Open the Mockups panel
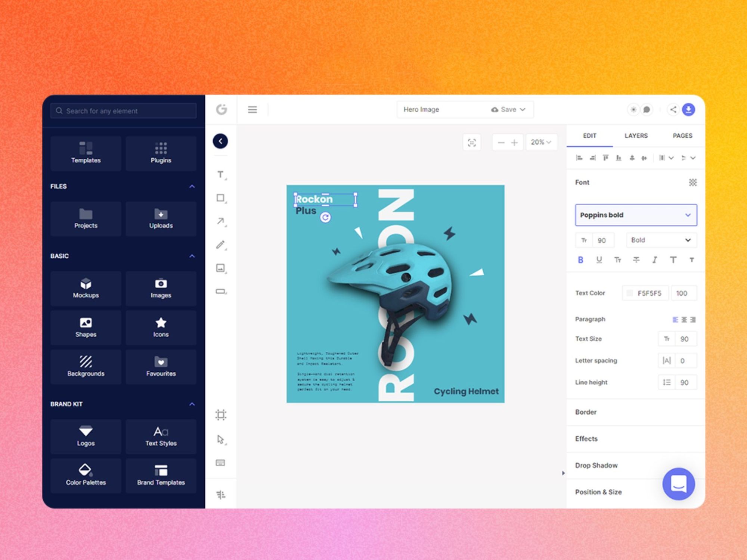Image resolution: width=747 pixels, height=560 pixels. tap(86, 288)
